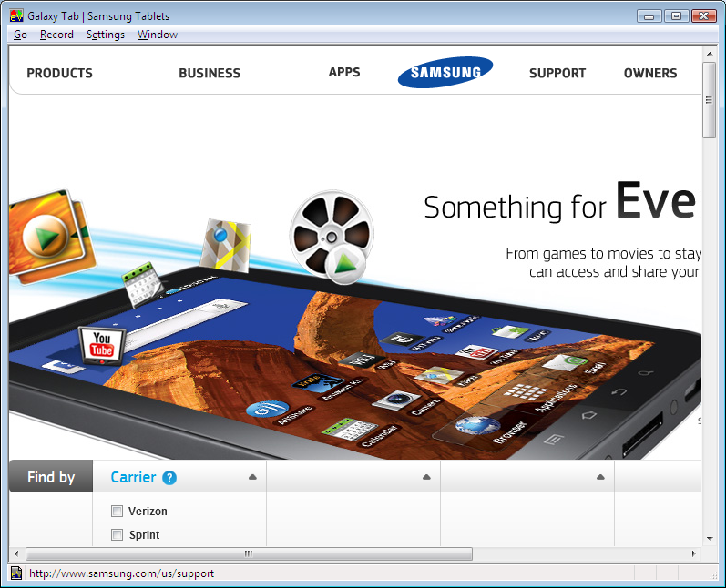Open the SUPPORT page
Screen dimensions: 726x588
[x=557, y=73]
